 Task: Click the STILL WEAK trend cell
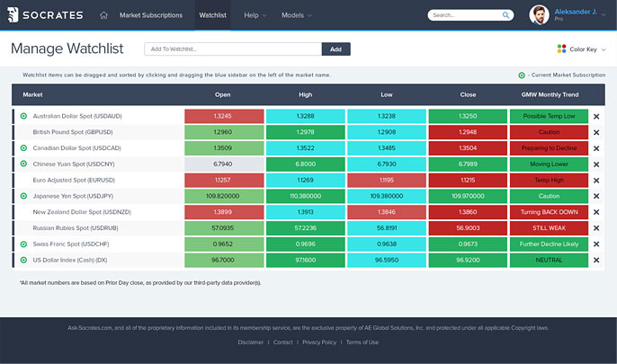click(x=549, y=228)
